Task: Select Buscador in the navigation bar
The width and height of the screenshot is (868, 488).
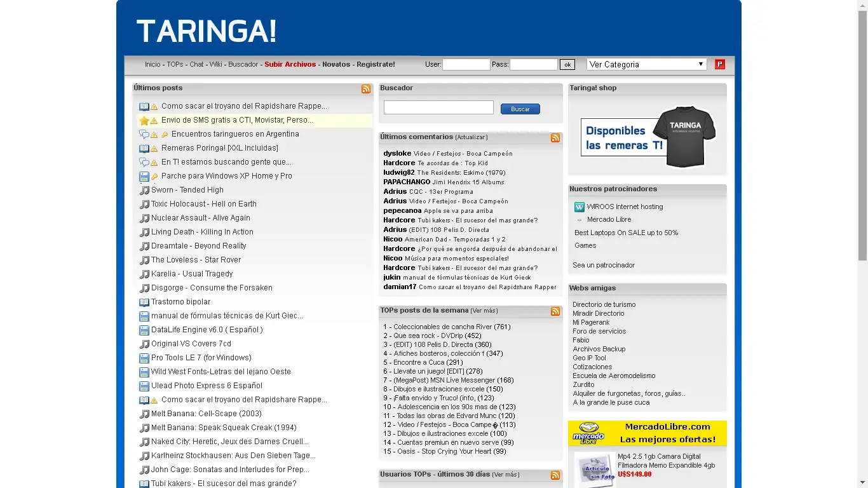Action: 243,64
